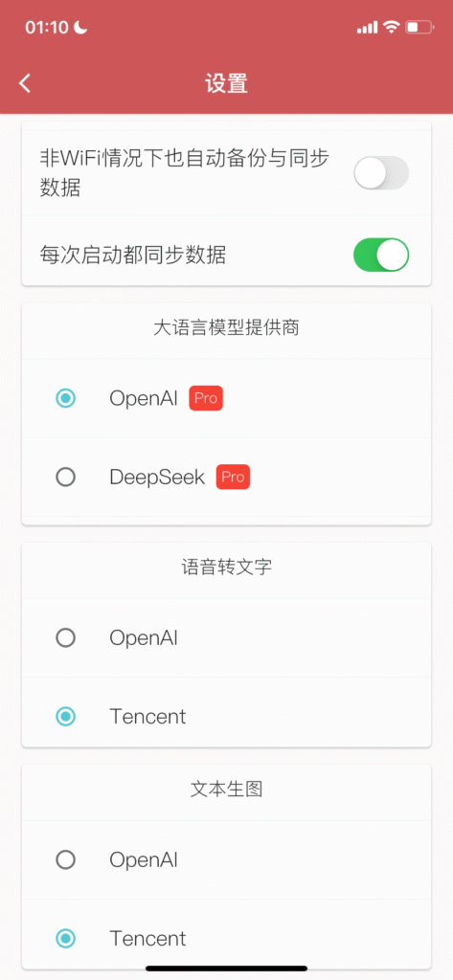The image size is (453, 980).
Task: Tap the Pro badge beside OpenAI
Action: 206,398
